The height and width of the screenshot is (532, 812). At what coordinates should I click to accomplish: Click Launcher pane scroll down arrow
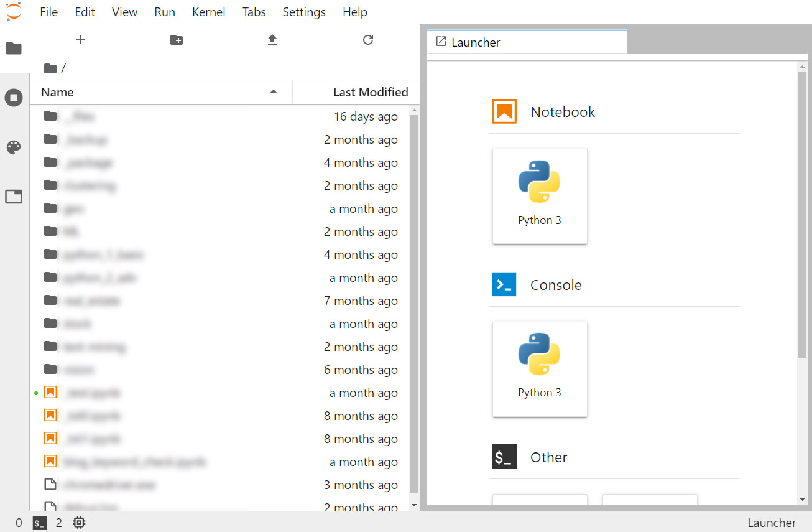point(802,500)
